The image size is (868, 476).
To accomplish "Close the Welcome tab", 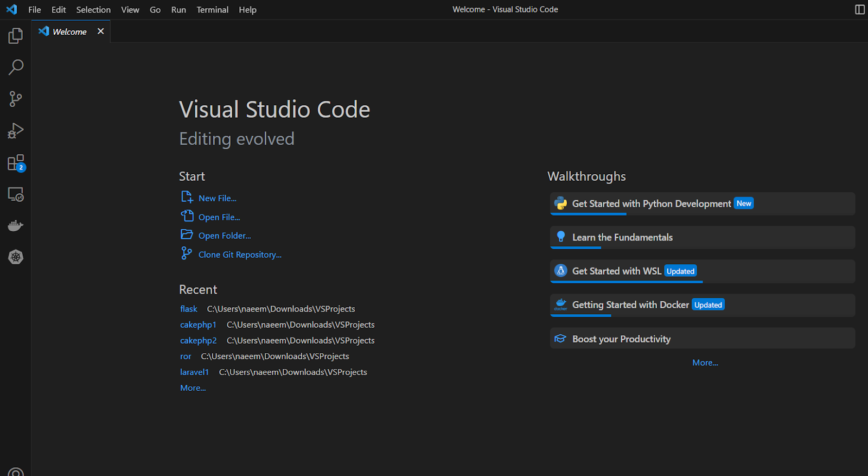I will point(100,31).
